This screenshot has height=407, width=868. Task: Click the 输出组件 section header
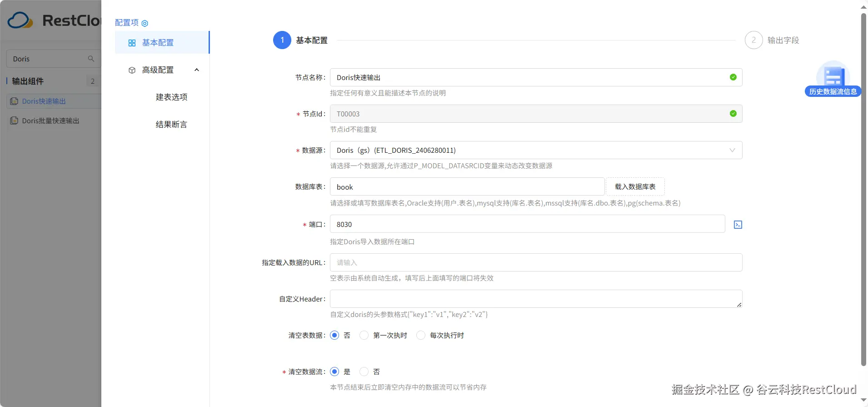pyautogui.click(x=28, y=81)
